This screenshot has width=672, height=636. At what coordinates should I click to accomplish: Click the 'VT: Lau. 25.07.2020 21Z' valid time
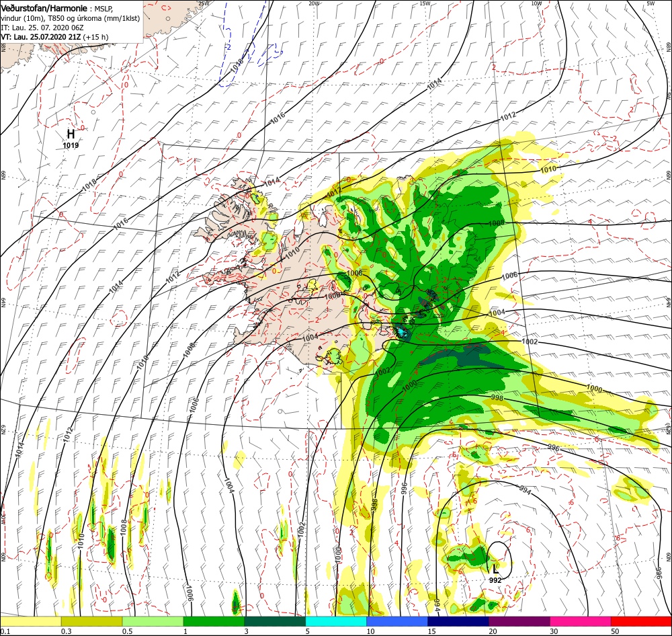click(x=41, y=37)
